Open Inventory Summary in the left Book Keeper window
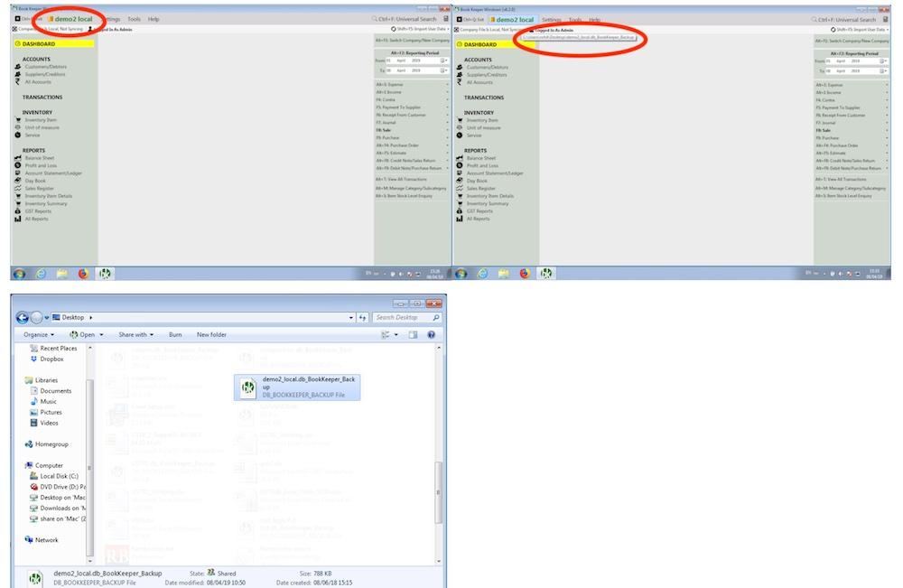The width and height of the screenshot is (903, 588). [x=46, y=203]
